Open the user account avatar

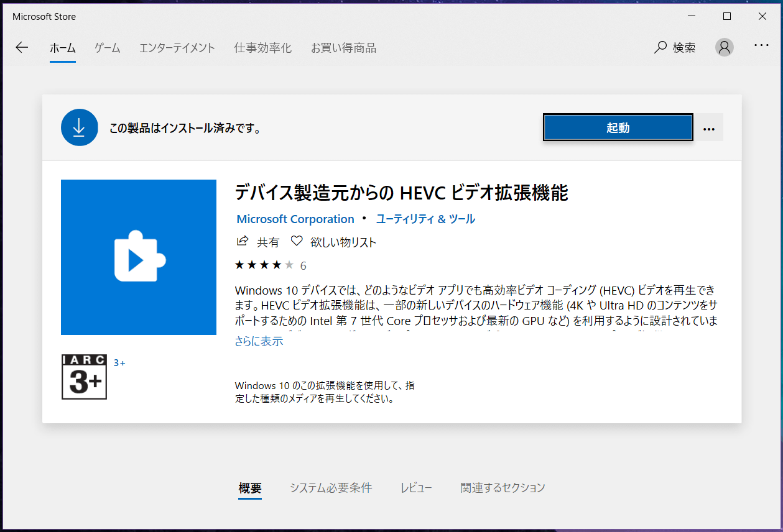click(x=724, y=48)
